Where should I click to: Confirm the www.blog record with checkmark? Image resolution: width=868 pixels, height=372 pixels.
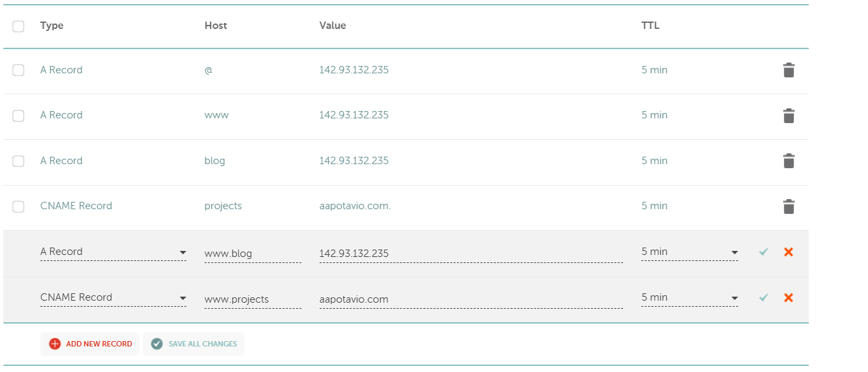pyautogui.click(x=763, y=252)
